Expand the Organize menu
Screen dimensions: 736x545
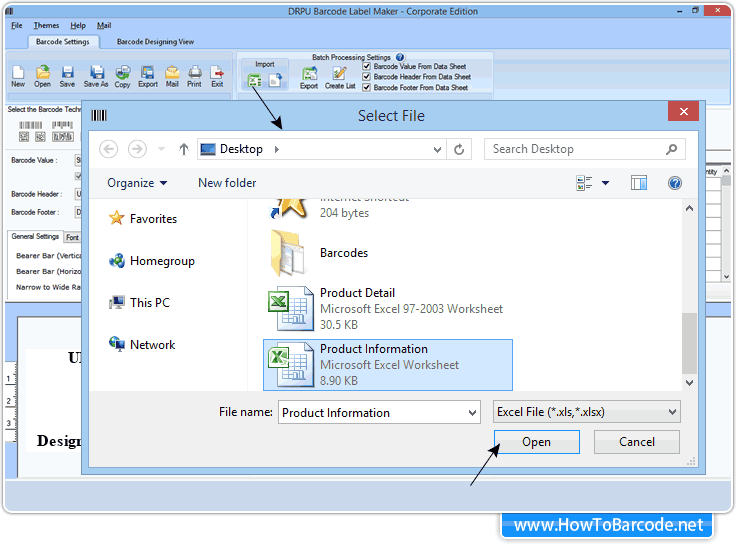137,183
